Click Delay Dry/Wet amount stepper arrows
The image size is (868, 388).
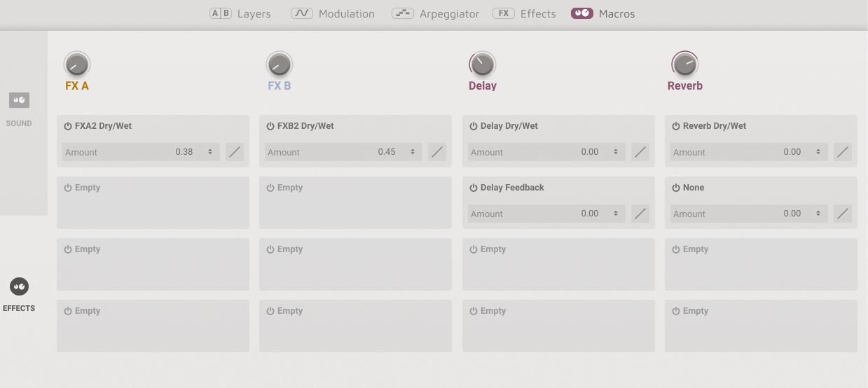click(x=616, y=152)
